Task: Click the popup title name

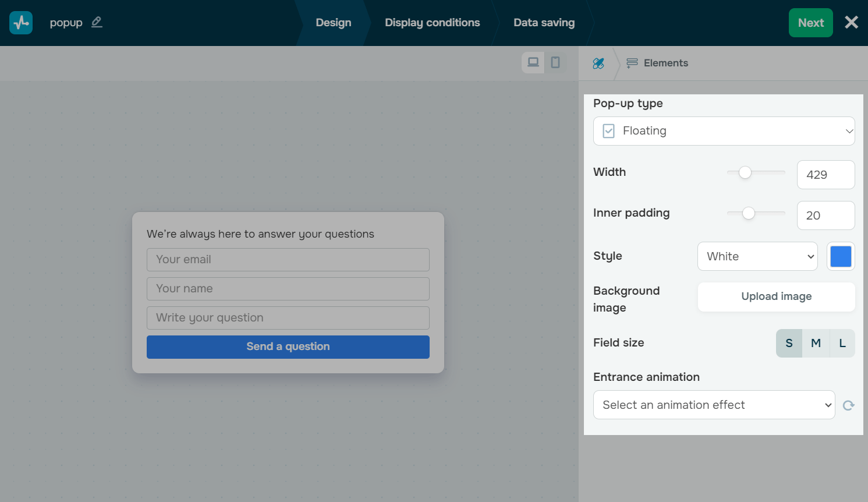Action: 66,23
